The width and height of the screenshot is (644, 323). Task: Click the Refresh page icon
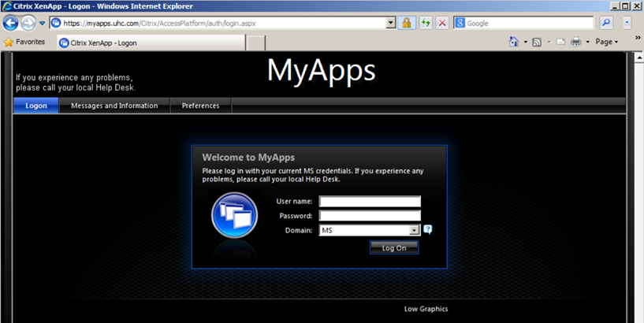click(x=425, y=23)
